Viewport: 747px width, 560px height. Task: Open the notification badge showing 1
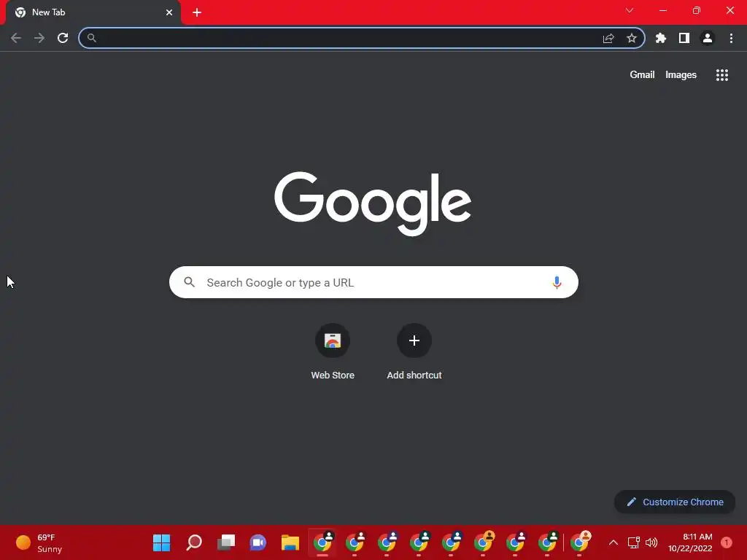click(727, 542)
